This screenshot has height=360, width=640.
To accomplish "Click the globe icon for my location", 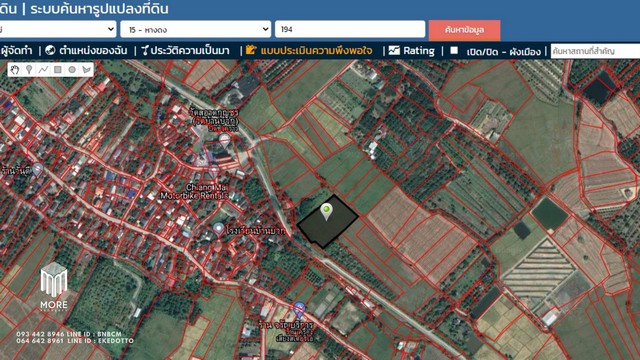I will [x=50, y=51].
